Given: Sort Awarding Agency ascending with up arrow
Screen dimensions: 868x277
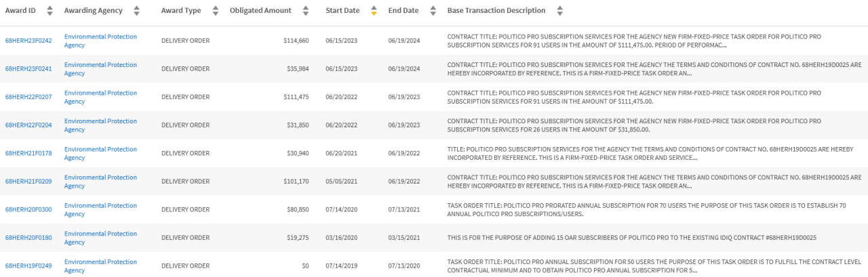Looking at the screenshot, I should tap(136, 8).
